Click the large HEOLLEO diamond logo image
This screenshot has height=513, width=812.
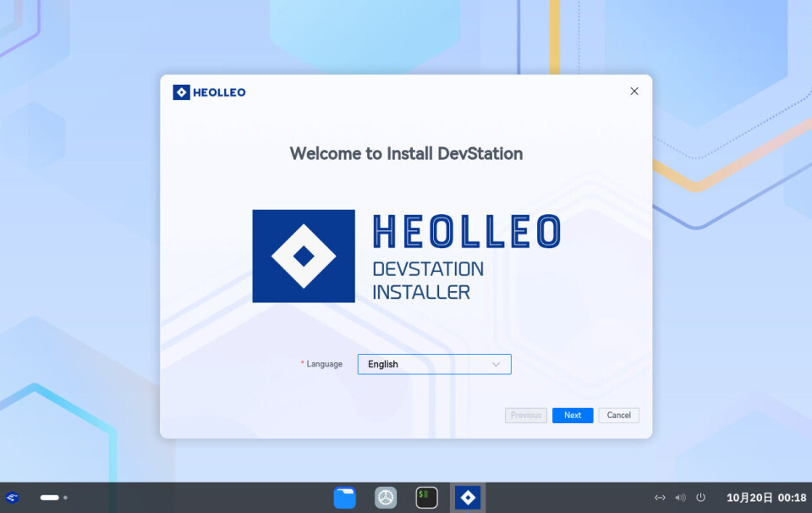[304, 256]
